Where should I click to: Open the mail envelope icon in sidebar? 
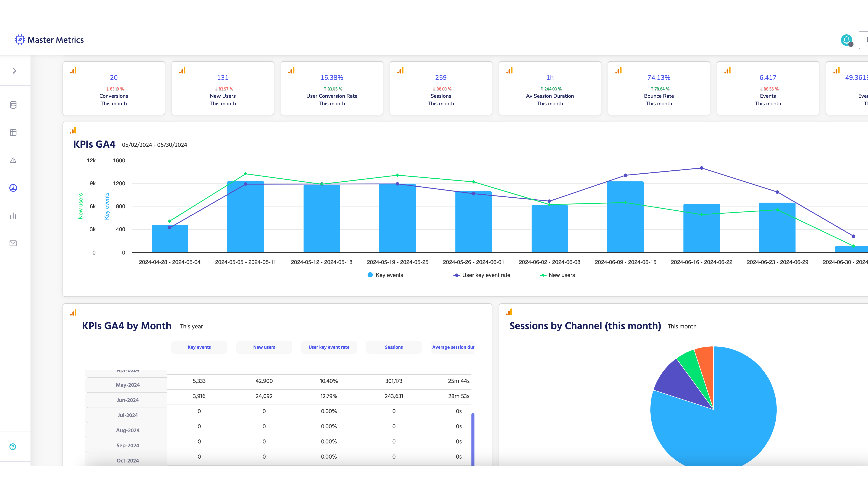(13, 243)
